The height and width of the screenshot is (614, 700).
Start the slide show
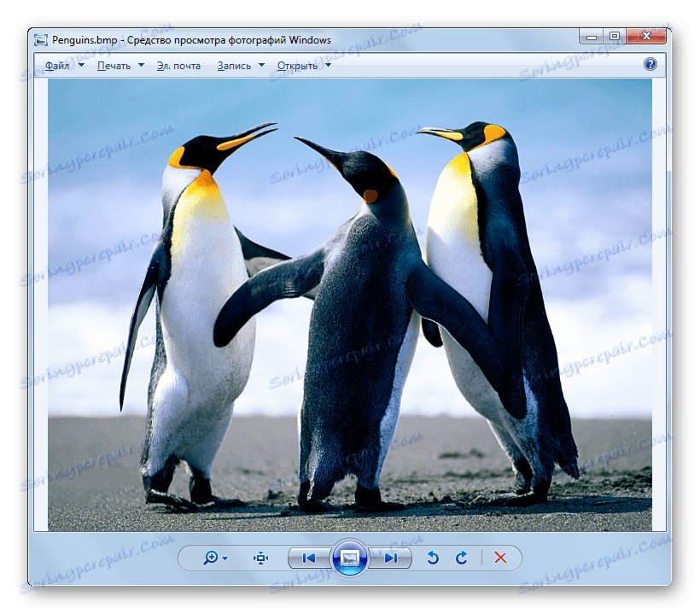[349, 558]
